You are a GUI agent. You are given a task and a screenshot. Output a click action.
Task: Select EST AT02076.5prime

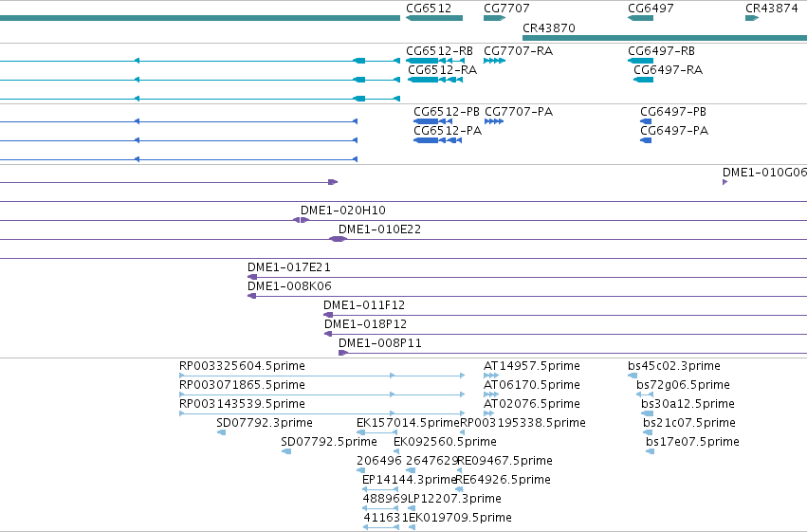click(x=532, y=404)
